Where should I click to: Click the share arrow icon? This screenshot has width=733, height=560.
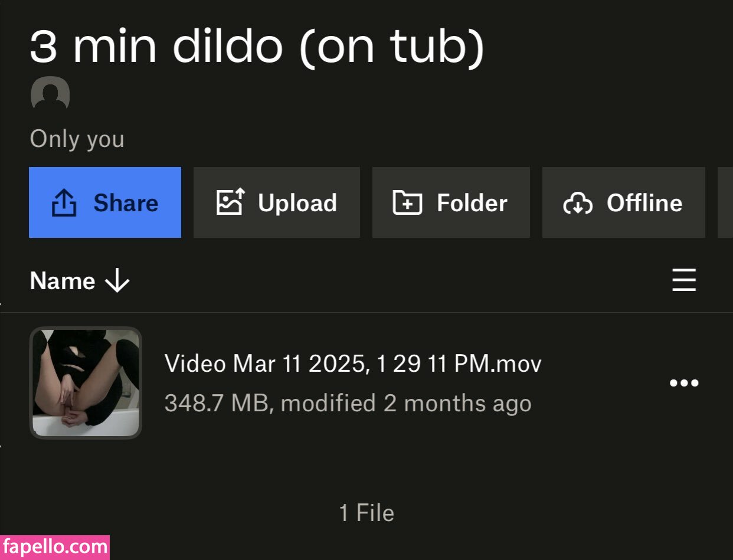point(64,203)
